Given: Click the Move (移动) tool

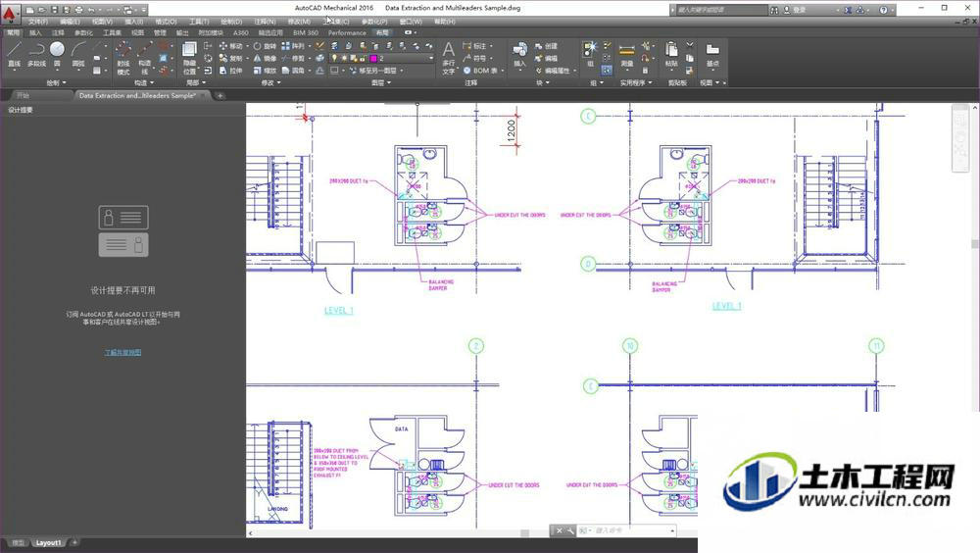Looking at the screenshot, I should pyautogui.click(x=231, y=46).
